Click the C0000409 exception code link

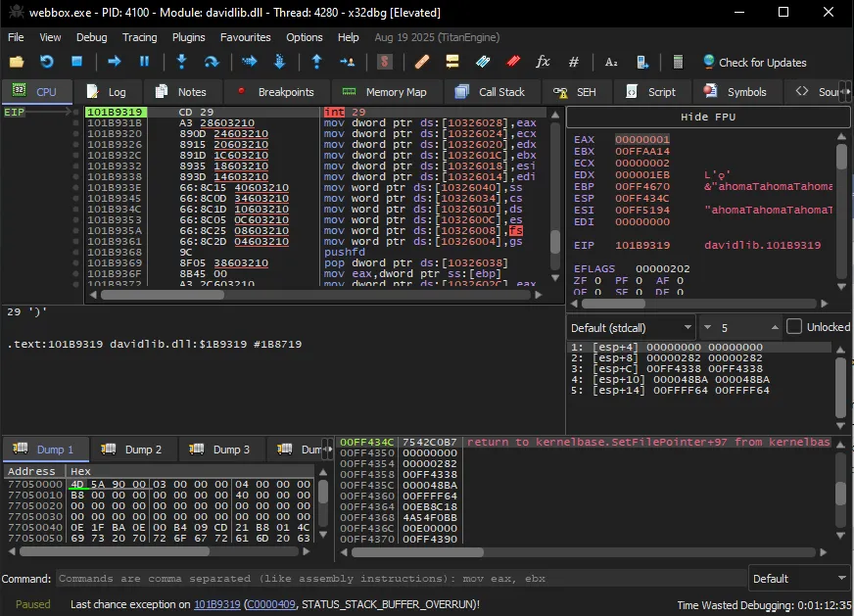click(270, 604)
